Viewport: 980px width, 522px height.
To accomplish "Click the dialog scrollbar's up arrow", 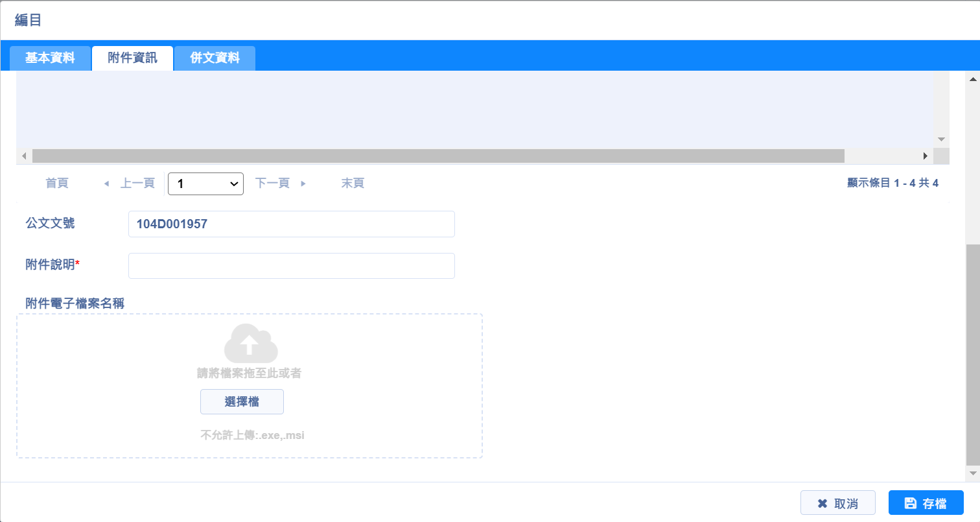I will [x=972, y=79].
